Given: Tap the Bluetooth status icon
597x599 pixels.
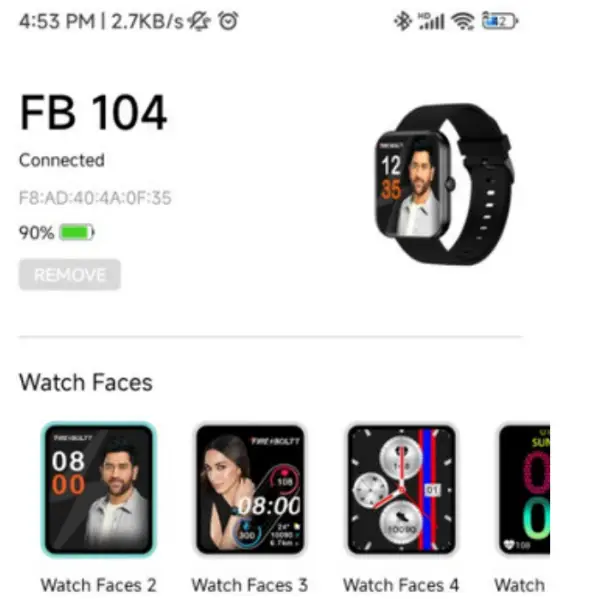Looking at the screenshot, I should (402, 21).
